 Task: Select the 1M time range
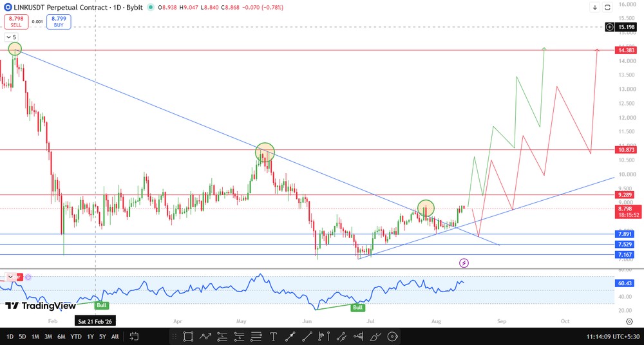click(x=35, y=337)
